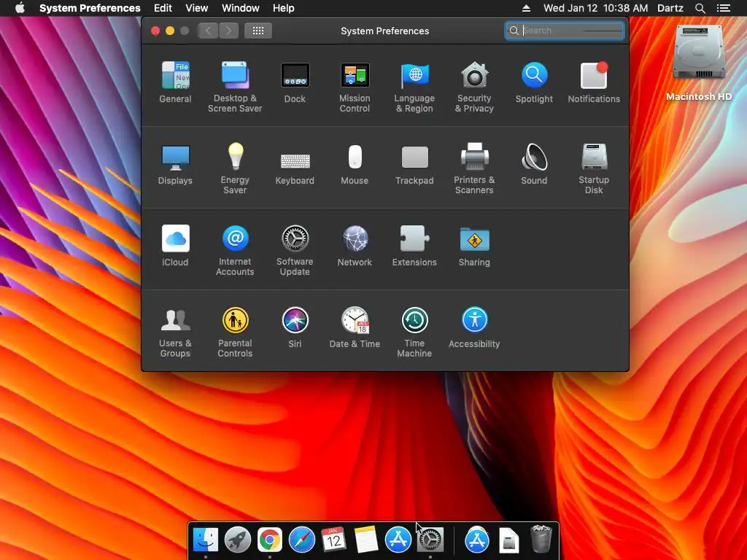The width and height of the screenshot is (747, 560).
Task: Open Finder from the Dock
Action: click(x=206, y=540)
